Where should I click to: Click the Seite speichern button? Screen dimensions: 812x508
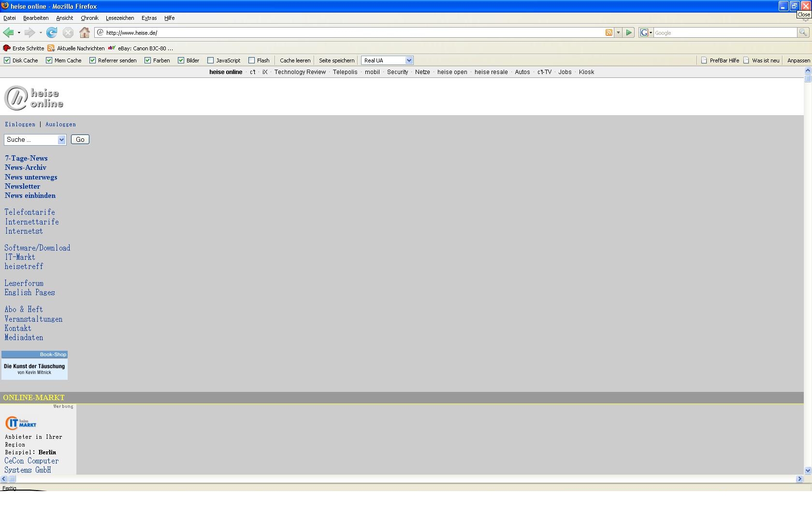[336, 60]
